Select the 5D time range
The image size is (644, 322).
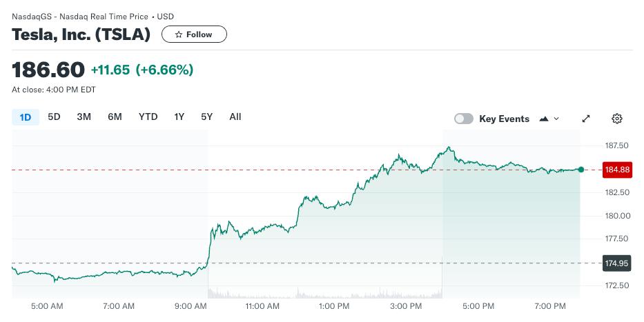tap(54, 117)
